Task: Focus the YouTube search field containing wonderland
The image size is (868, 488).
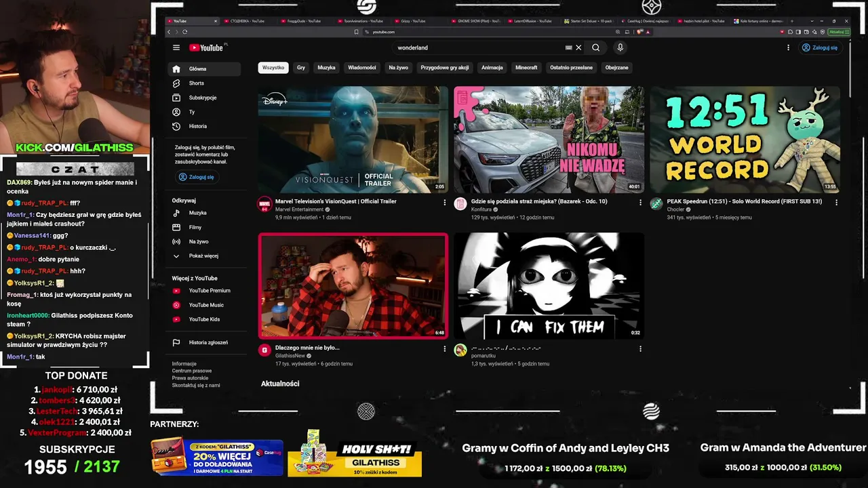Action: [479, 47]
